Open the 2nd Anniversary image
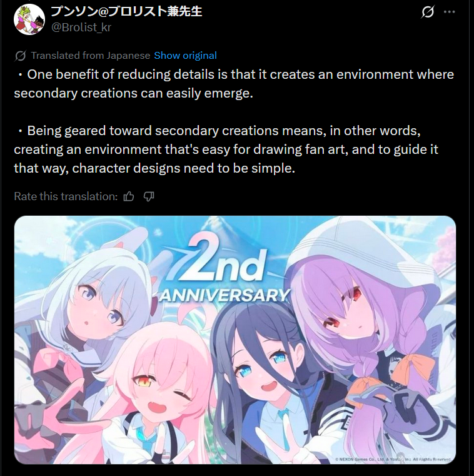The height and width of the screenshot is (476, 474). point(235,340)
